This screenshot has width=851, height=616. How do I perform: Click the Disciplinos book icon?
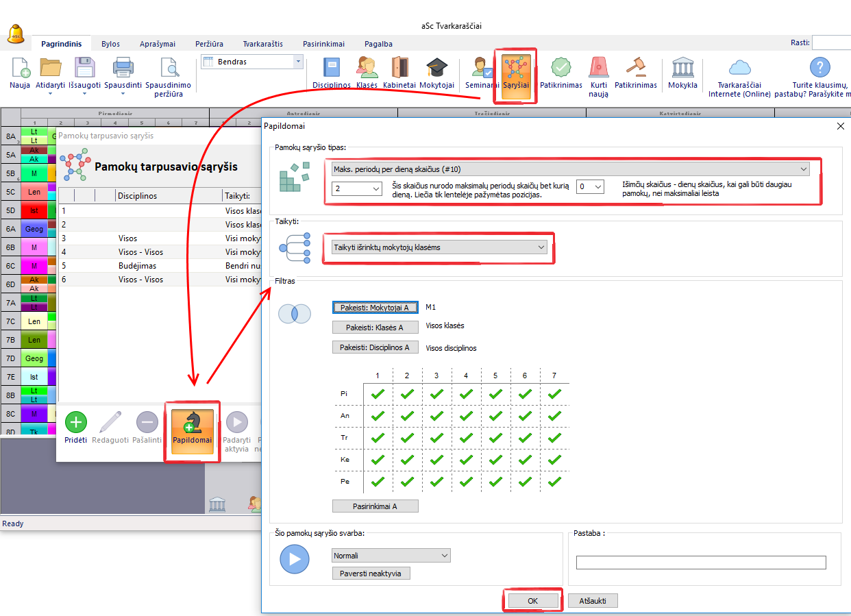(332, 68)
